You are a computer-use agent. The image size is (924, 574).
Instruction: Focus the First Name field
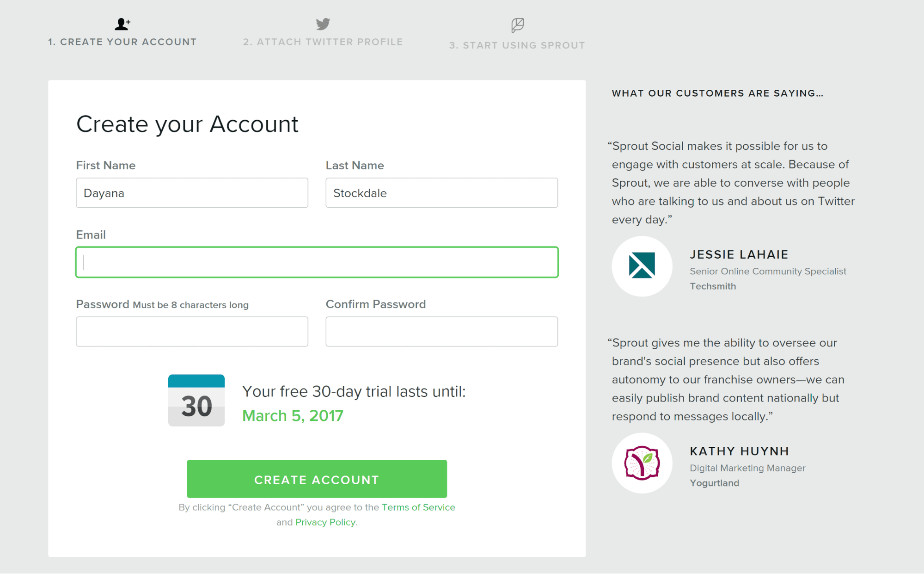click(192, 193)
